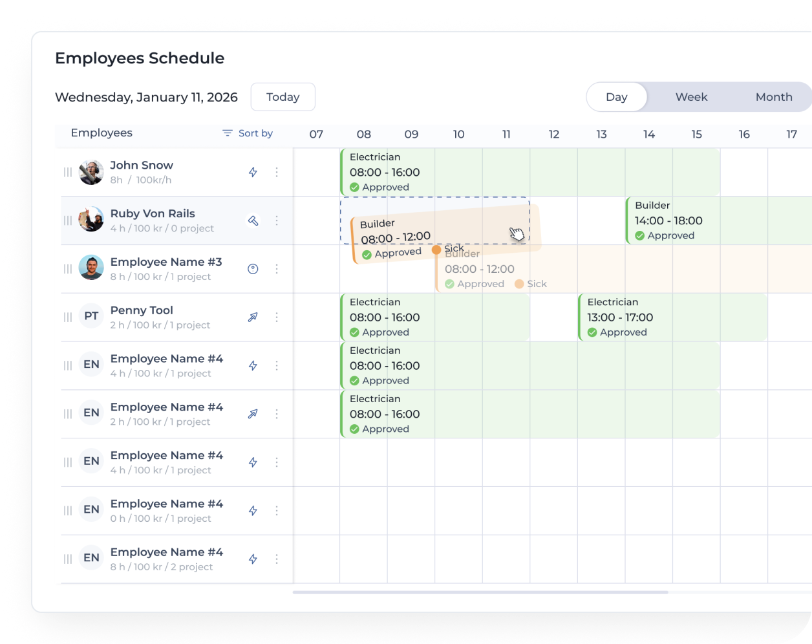Screen dimensions: 812x644
Task: Switch to the Day view tab
Action: coord(617,97)
